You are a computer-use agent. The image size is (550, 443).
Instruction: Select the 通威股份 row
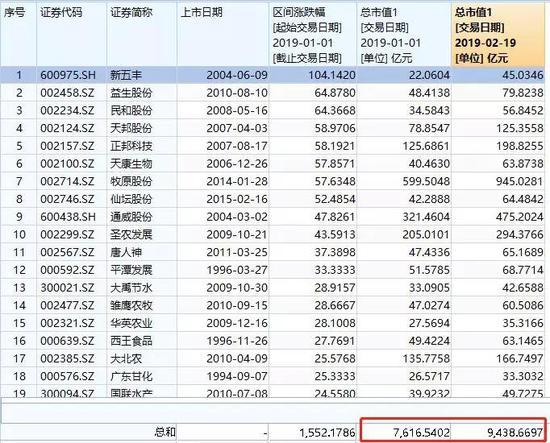tap(273, 216)
